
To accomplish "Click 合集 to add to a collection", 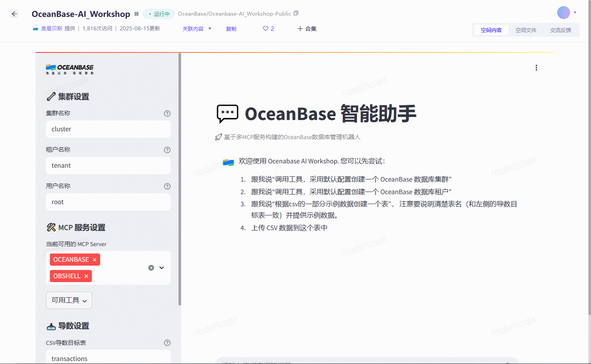I will coord(307,28).
